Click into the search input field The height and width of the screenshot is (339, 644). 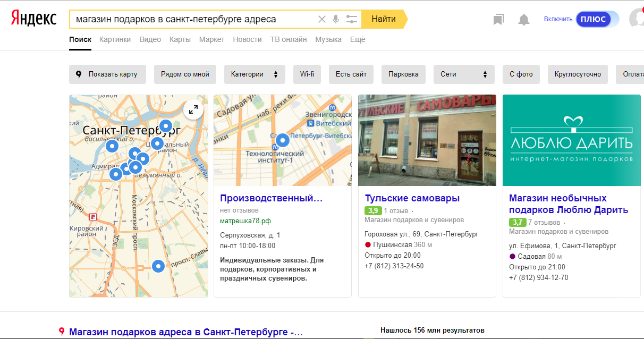click(191, 19)
